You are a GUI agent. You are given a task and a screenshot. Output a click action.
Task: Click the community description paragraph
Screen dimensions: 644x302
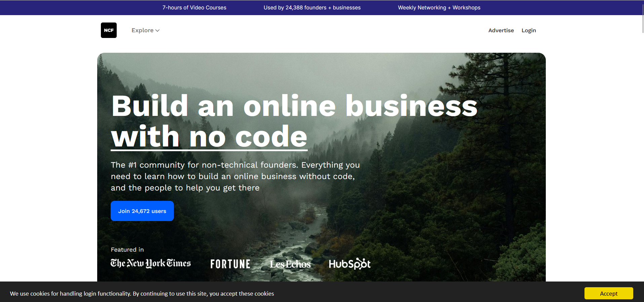tap(235, 176)
